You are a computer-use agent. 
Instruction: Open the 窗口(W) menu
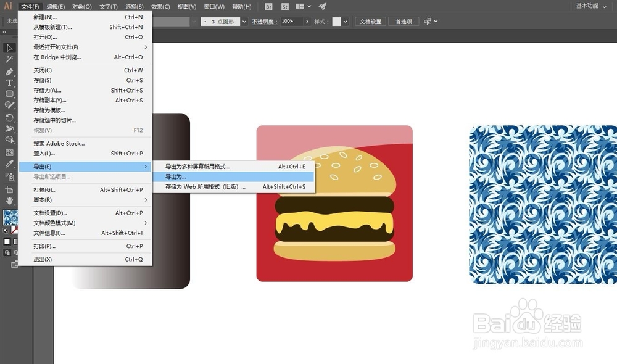pos(214,7)
